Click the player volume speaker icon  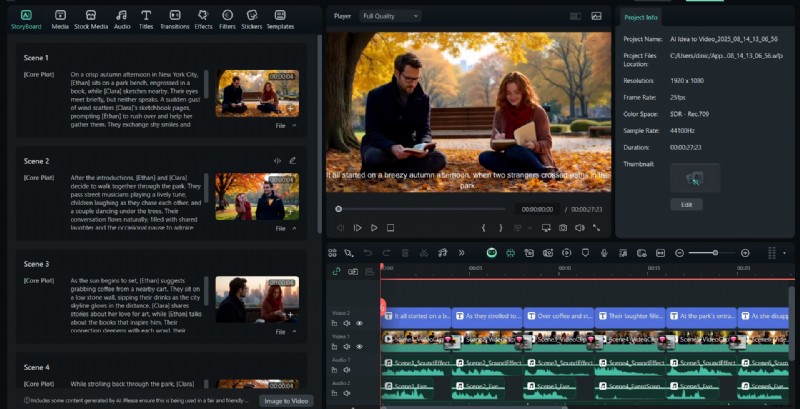580,228
